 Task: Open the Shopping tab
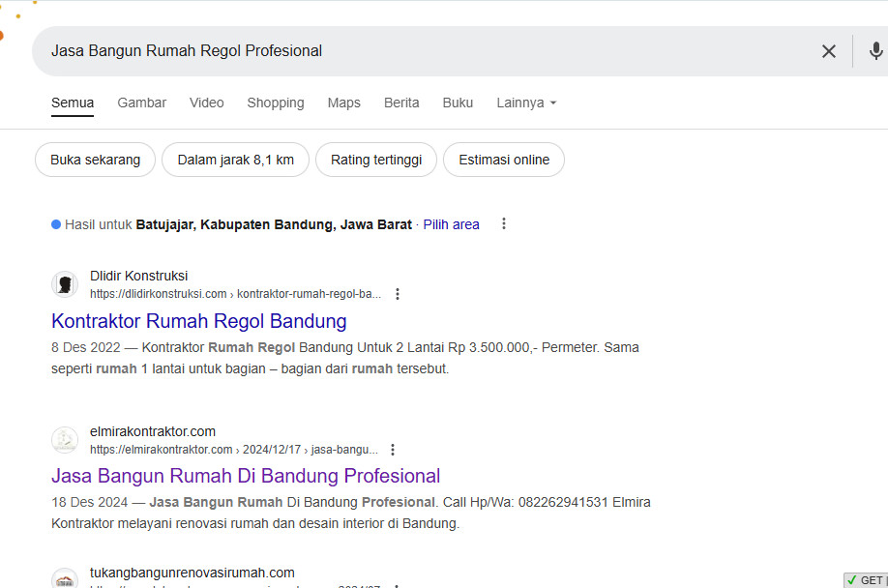(276, 103)
